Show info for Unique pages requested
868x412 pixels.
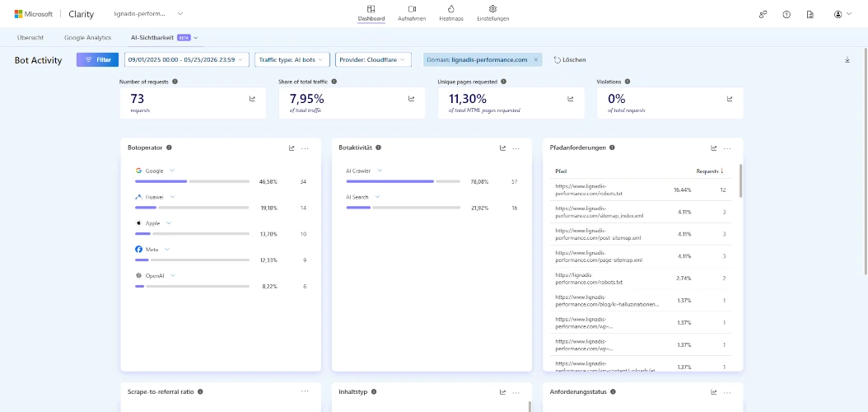point(503,82)
